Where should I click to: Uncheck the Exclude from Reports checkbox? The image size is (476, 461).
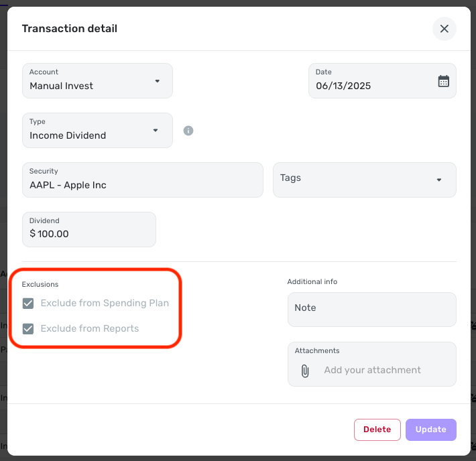[x=28, y=328]
